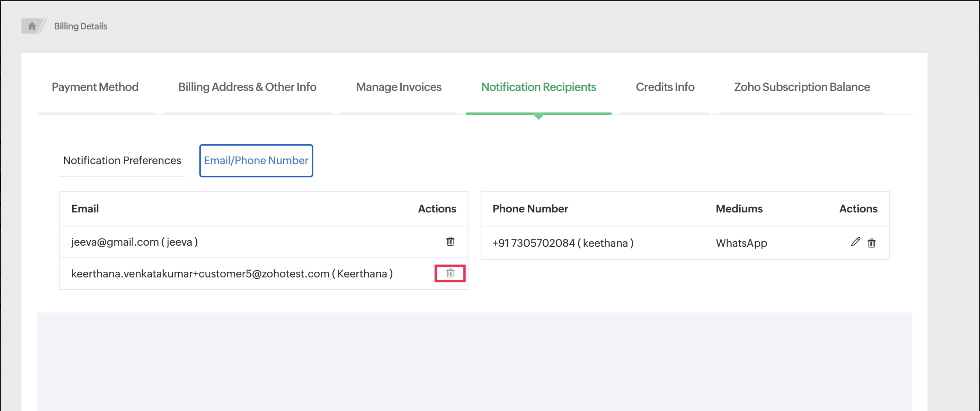Click the Email column header

pos(85,208)
